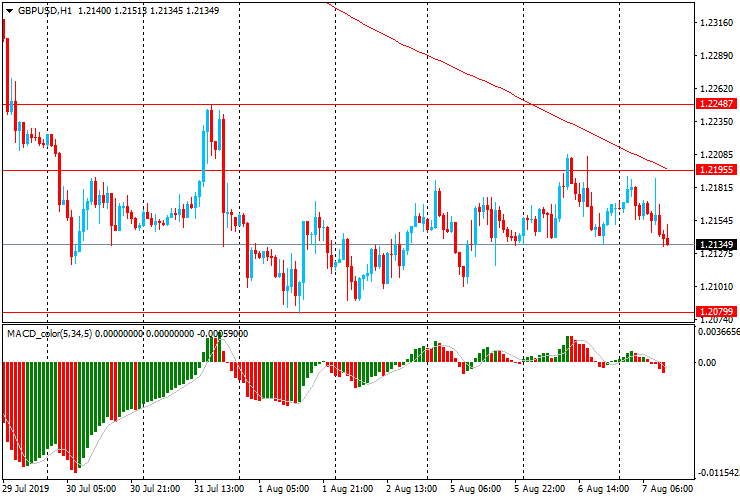Click the 1.22620 price scale value
The height and width of the screenshot is (500, 740).
717,89
